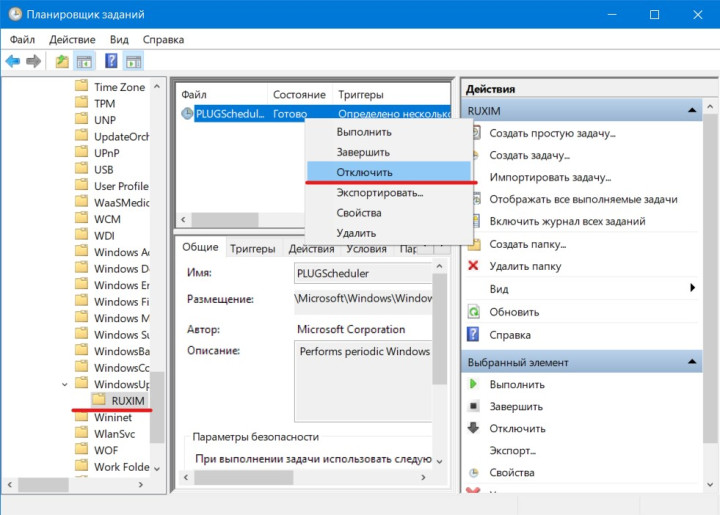Viewport: 720px width, 515px height.
Task: Click the back arrow toolbar icon
Action: point(13,62)
